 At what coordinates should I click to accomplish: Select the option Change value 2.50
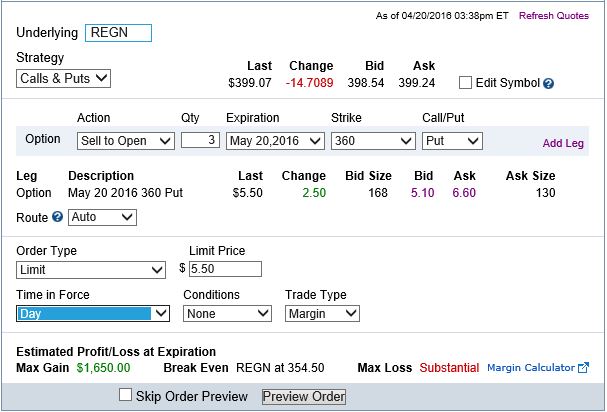[x=314, y=193]
